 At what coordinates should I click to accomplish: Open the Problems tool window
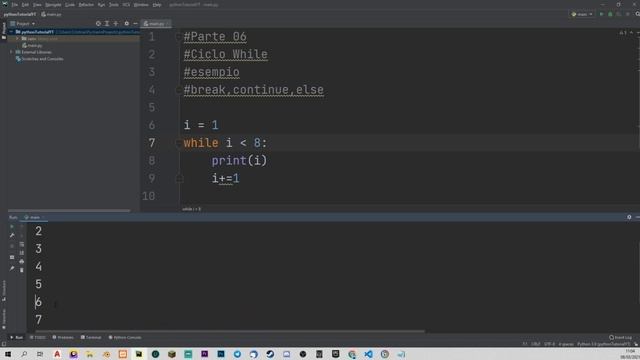tap(63, 338)
